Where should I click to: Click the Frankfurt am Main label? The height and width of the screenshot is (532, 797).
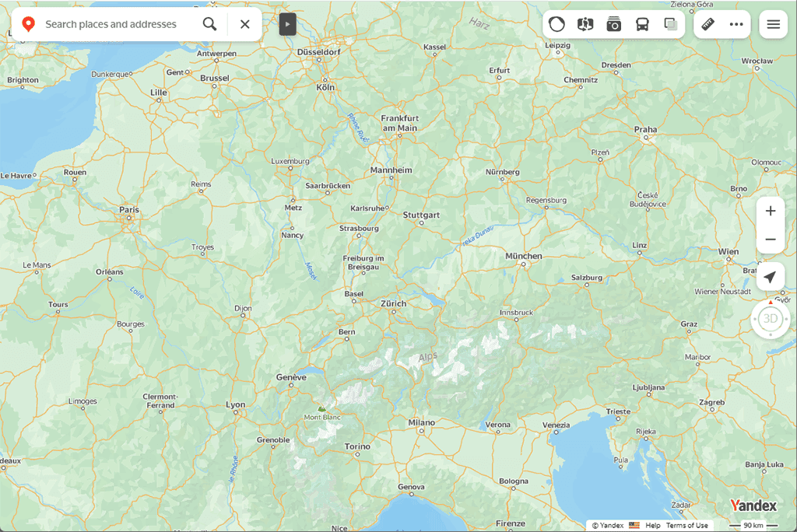[399, 123]
